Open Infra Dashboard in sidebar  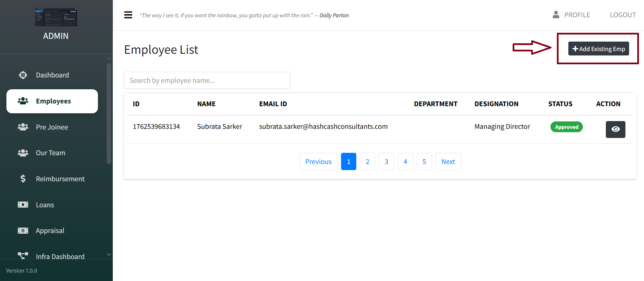click(x=60, y=256)
